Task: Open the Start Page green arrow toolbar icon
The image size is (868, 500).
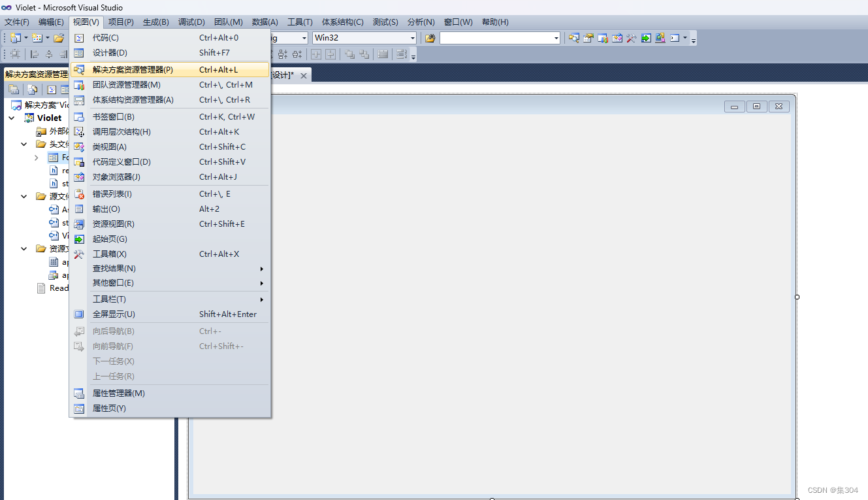Action: pyautogui.click(x=646, y=38)
